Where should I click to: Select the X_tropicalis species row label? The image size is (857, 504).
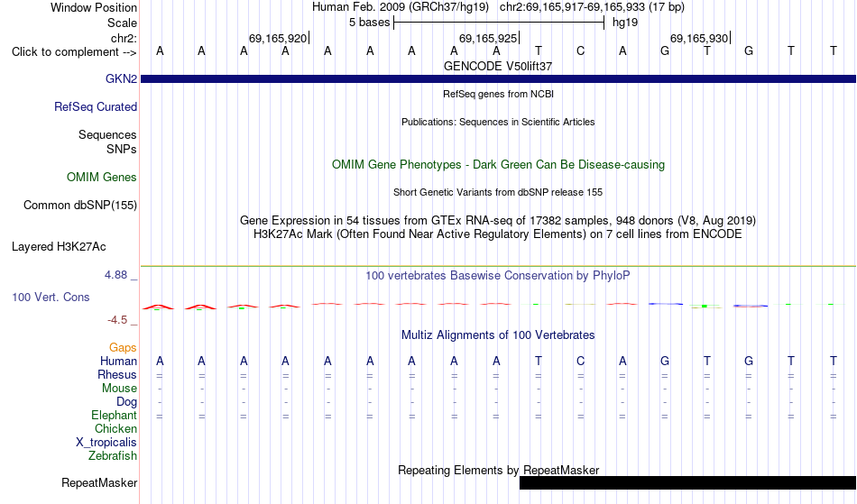coord(106,443)
